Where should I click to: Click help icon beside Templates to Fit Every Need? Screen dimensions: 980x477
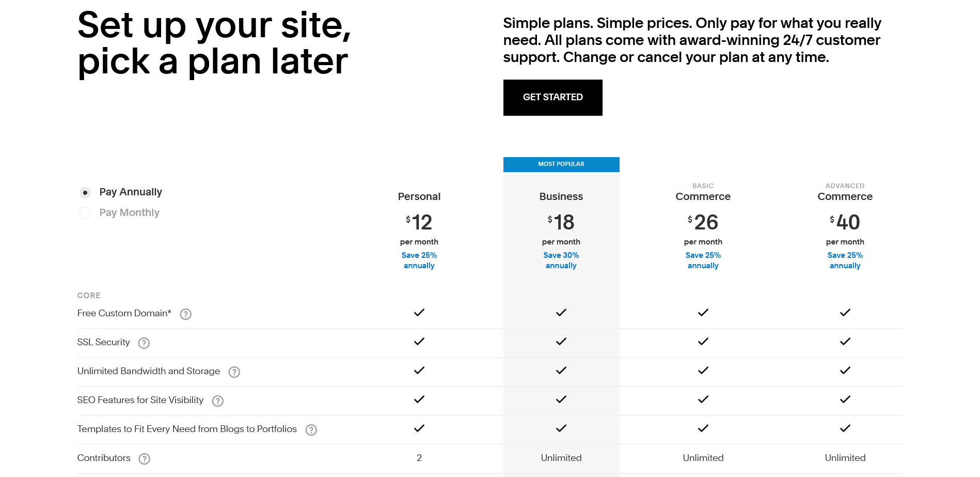pos(311,430)
